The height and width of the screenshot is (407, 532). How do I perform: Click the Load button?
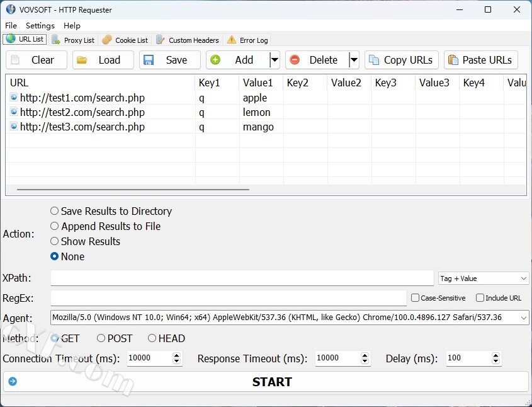coord(103,60)
